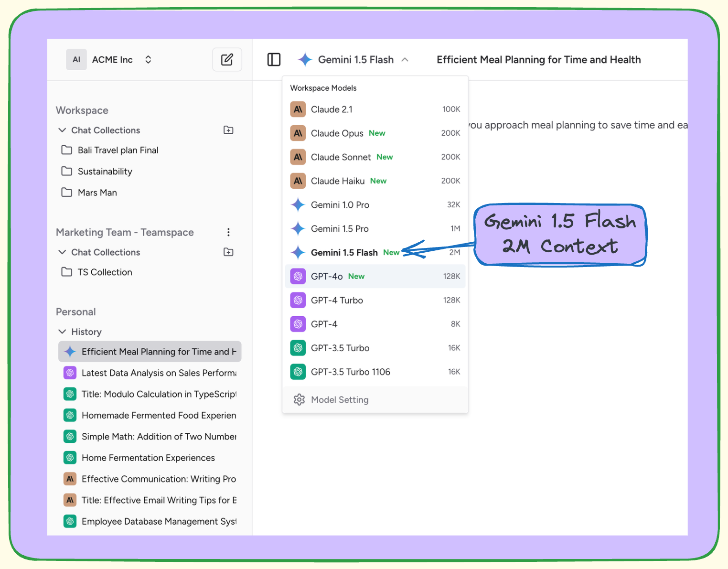The height and width of the screenshot is (569, 728).
Task: Click the Sustainability folder icon
Action: 67,171
